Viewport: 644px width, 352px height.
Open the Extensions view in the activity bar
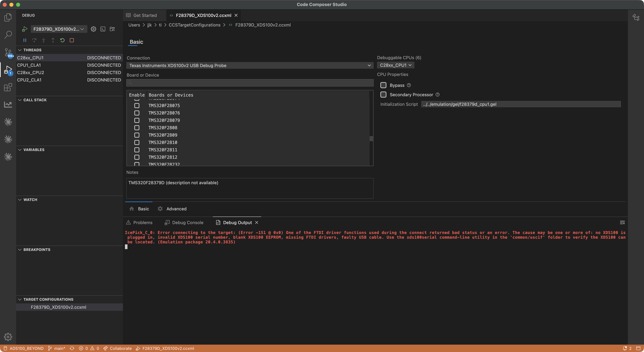8,87
